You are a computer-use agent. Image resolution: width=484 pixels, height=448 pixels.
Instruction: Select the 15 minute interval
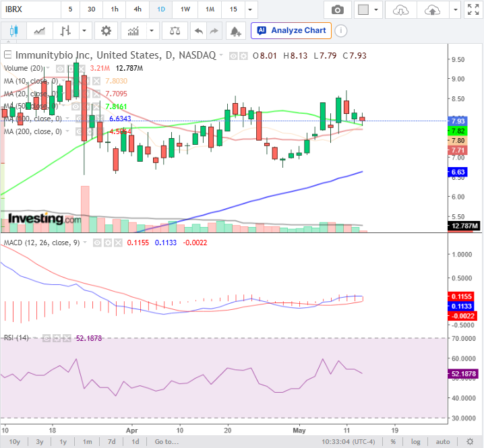coord(233,10)
